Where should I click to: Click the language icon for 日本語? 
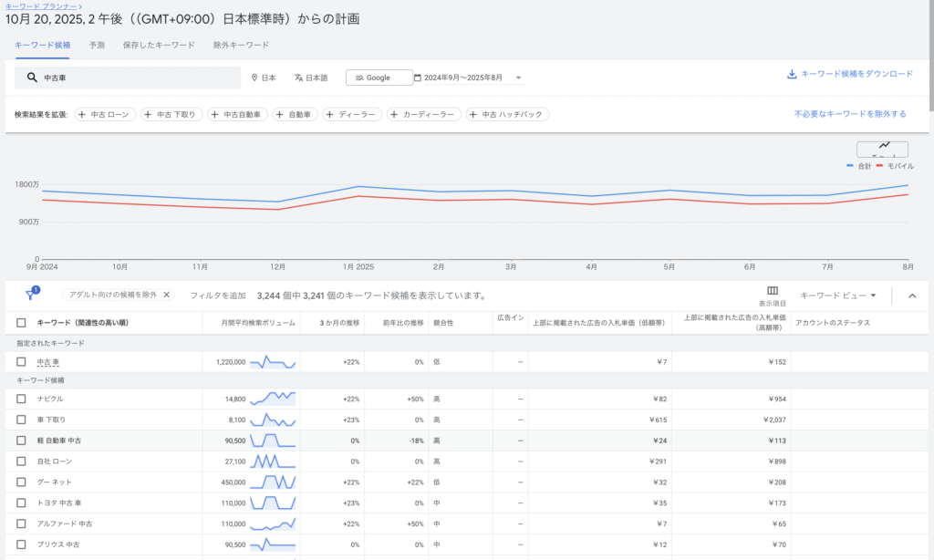pyautogui.click(x=297, y=78)
